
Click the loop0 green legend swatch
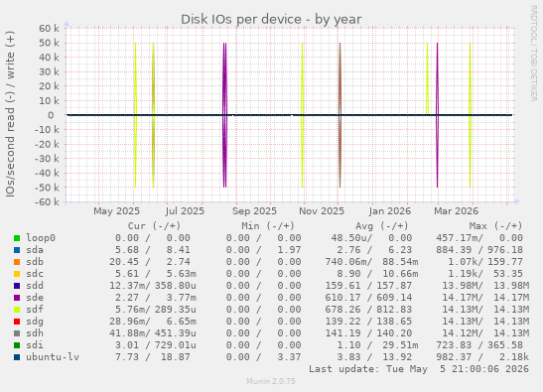[x=17, y=238]
